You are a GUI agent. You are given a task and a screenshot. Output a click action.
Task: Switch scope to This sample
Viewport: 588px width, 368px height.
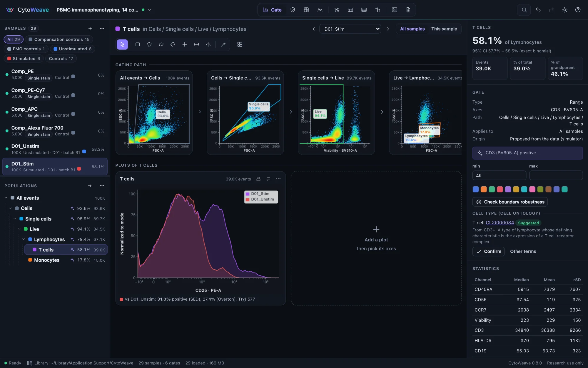point(444,29)
